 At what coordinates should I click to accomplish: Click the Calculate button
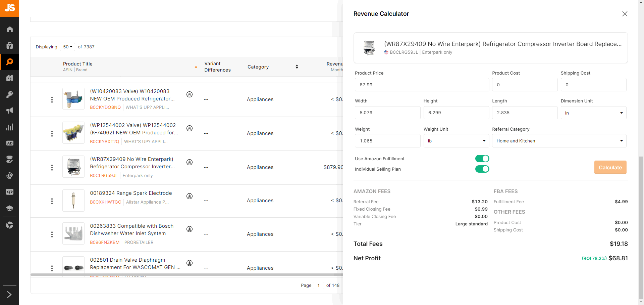(x=610, y=167)
